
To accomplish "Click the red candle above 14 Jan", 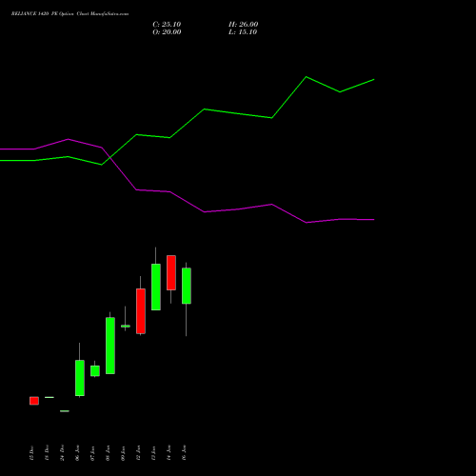I will pos(171,272).
